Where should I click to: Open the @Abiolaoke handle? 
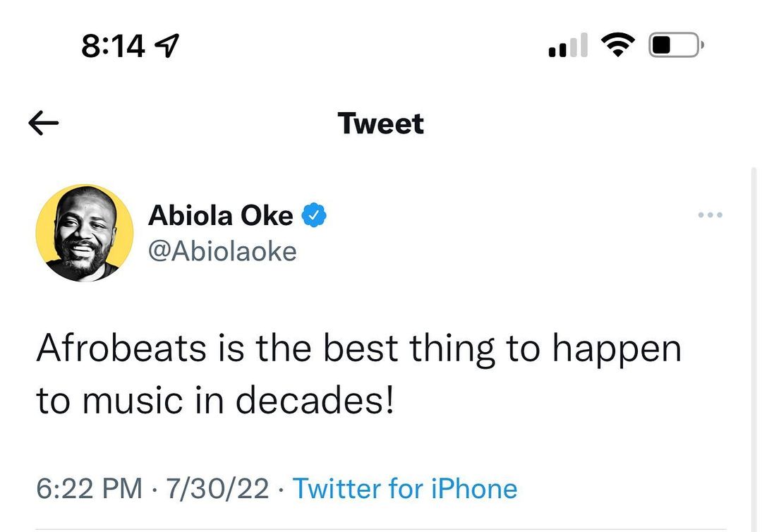(x=222, y=251)
